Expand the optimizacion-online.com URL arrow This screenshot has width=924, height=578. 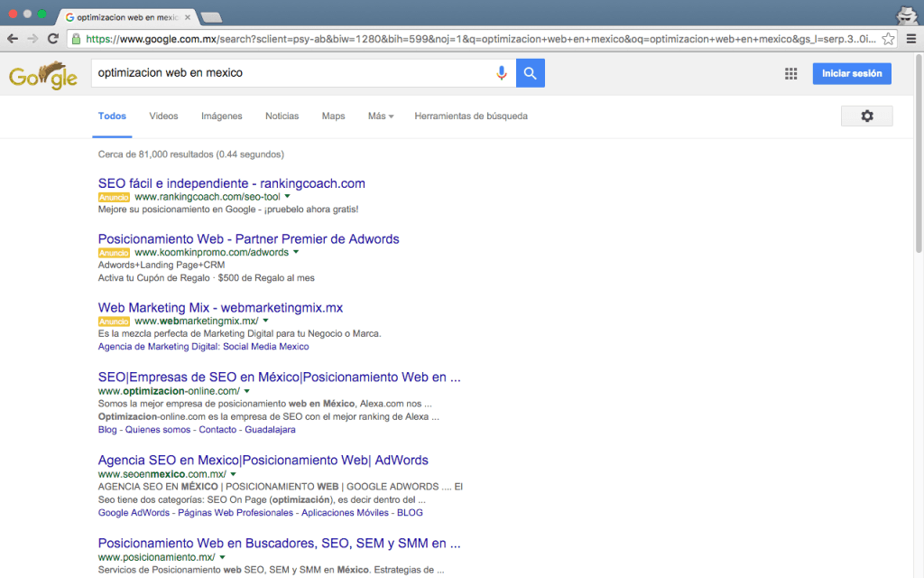247,391
